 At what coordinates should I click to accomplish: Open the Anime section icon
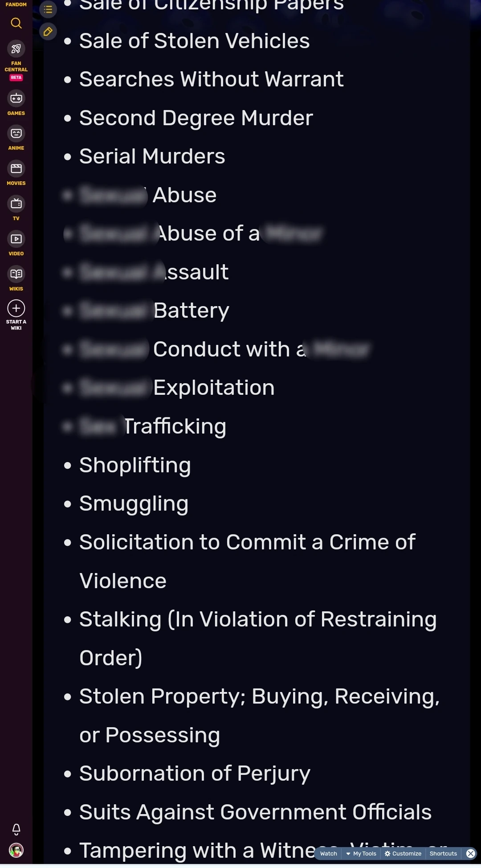(16, 134)
